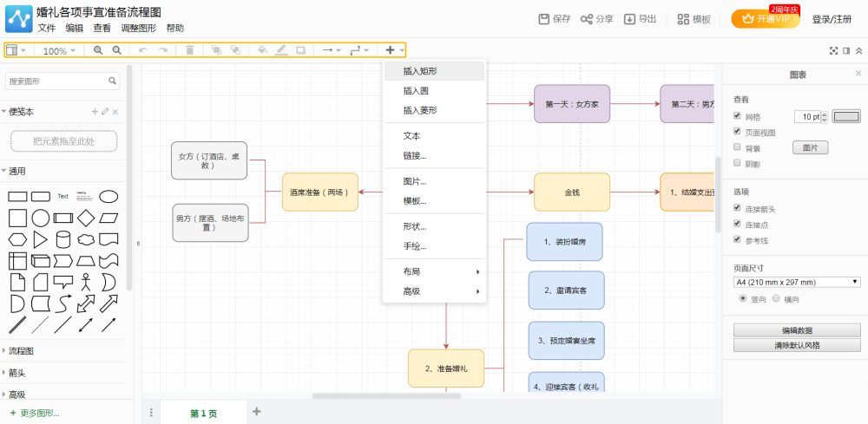Enable the 阴影 shadow checkbox
The image size is (868, 424).
[737, 163]
